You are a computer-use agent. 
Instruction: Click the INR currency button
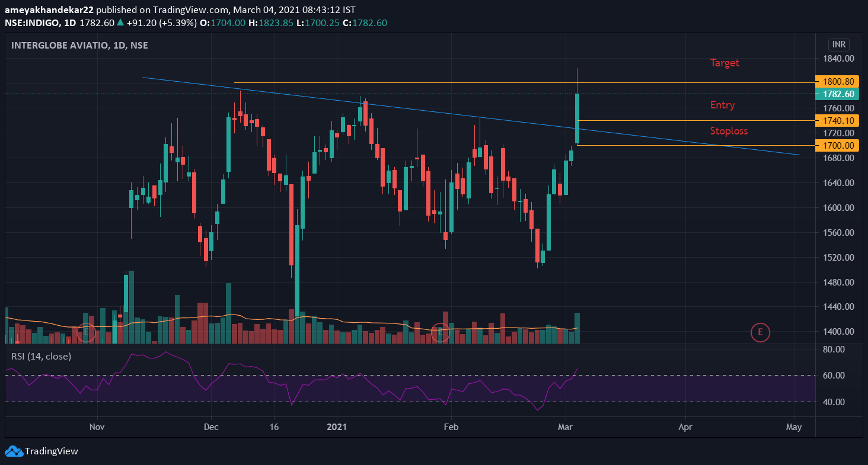pos(839,44)
